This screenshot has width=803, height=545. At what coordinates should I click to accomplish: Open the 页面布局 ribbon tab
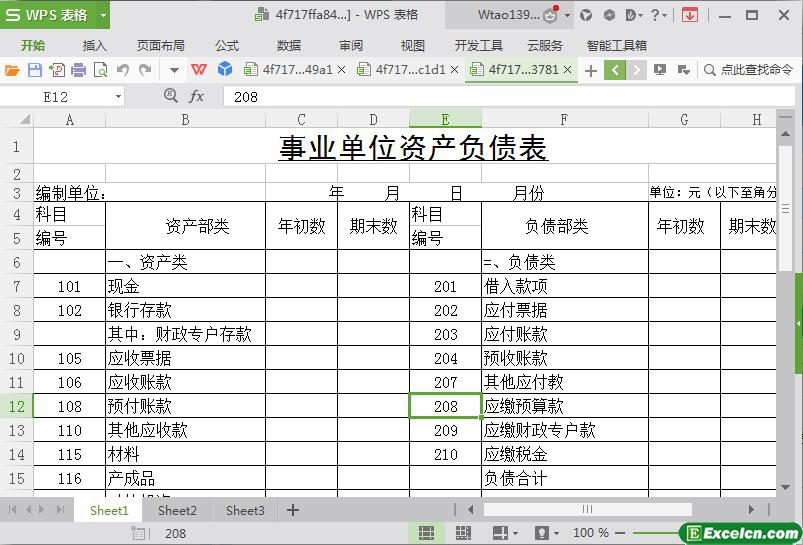(x=161, y=45)
